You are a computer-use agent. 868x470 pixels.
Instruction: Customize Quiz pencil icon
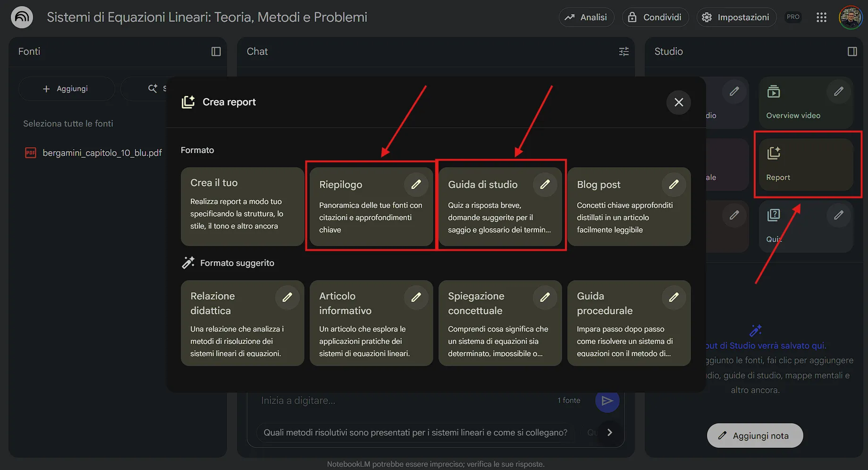838,215
